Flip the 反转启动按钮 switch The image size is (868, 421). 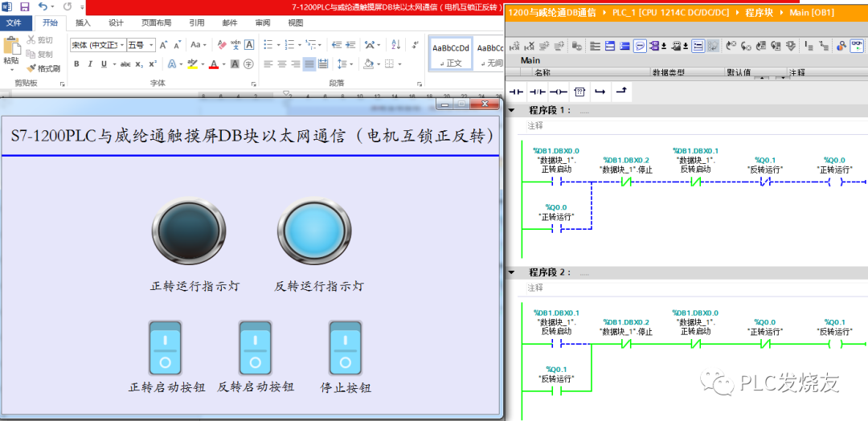256,349
